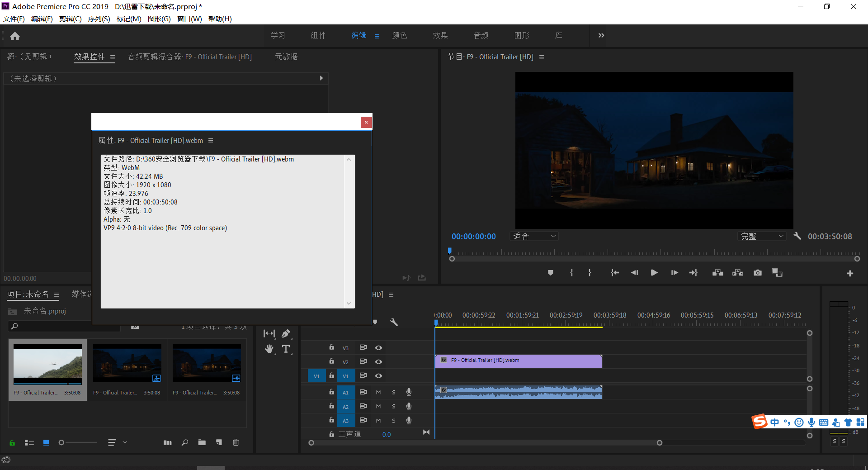Select the Hand tool
Viewport: 868px width, 470px height.
pos(269,349)
